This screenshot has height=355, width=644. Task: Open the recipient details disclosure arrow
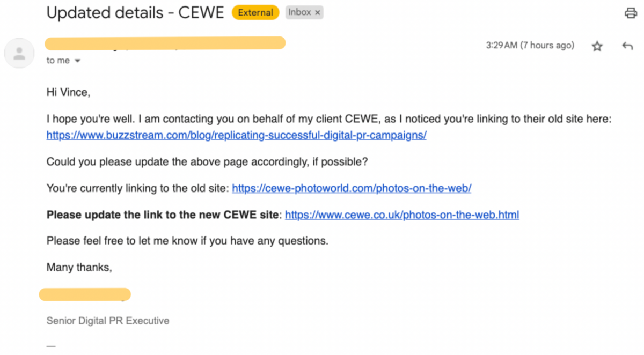(77, 61)
